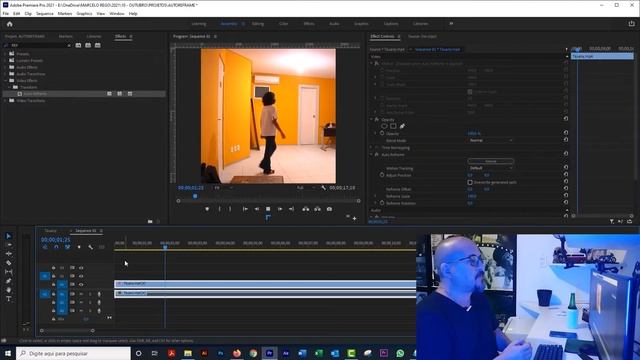Toggle animation stopwatch for Adjust Position

(x=382, y=175)
